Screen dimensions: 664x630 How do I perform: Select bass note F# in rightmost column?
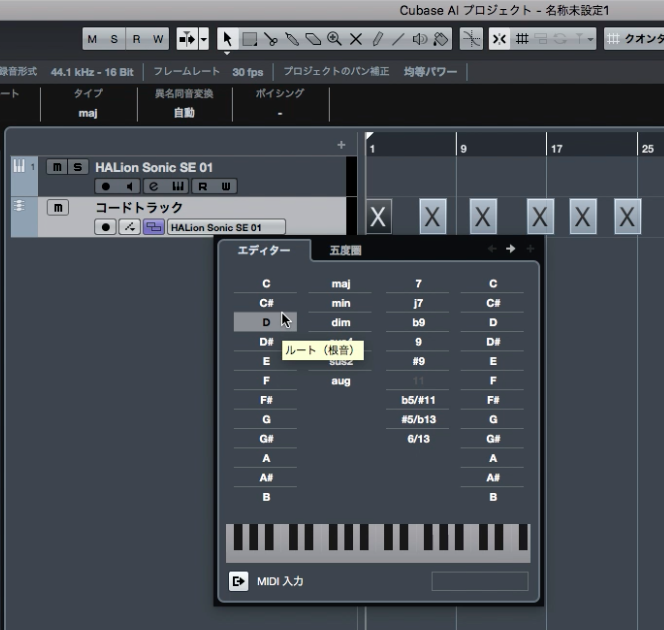(x=492, y=400)
